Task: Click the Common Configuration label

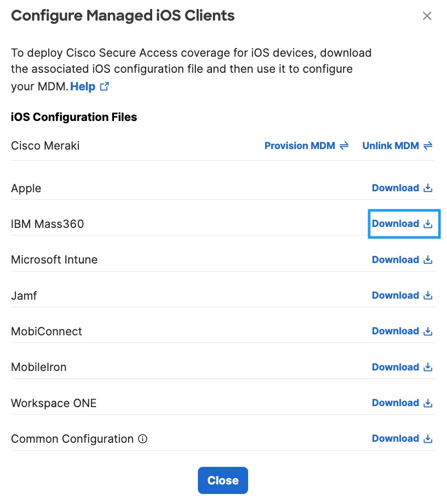Action: [x=72, y=439]
